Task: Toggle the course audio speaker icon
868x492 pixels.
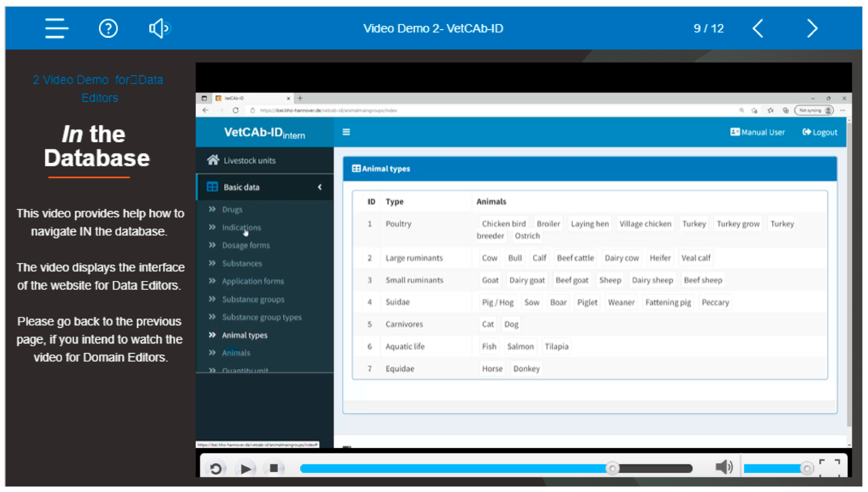Action: [159, 28]
